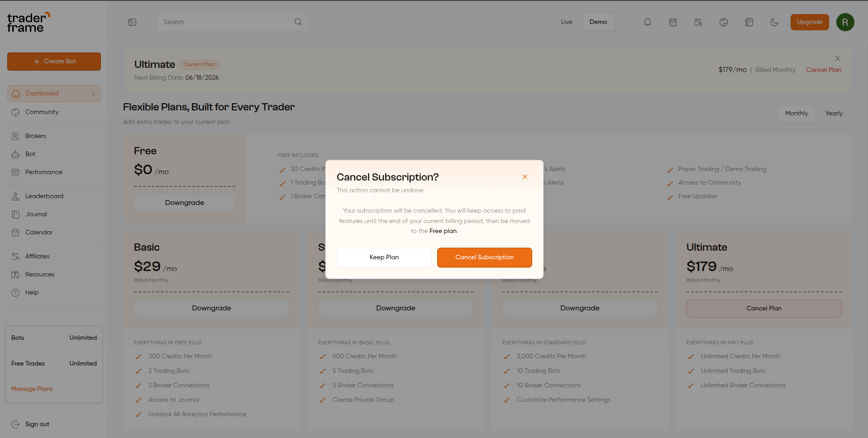Click '300 Credits Per Month' feature
The width and height of the screenshot is (868, 438).
pyautogui.click(x=181, y=357)
